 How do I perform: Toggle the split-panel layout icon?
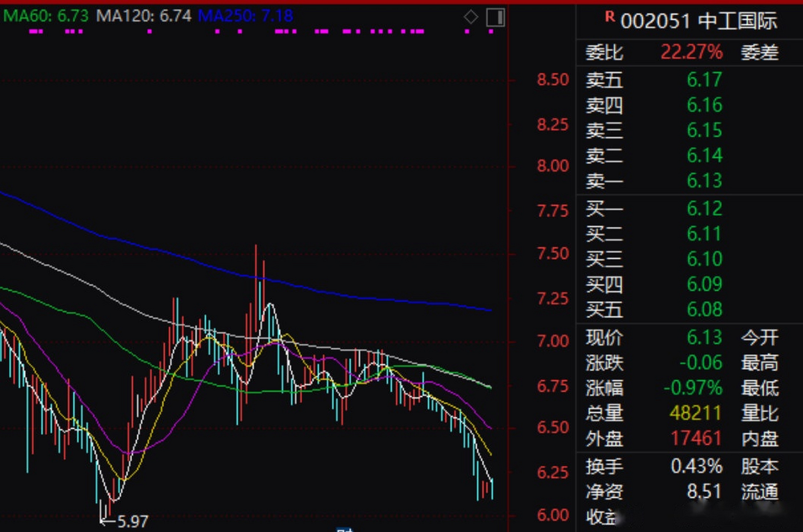coord(495,18)
